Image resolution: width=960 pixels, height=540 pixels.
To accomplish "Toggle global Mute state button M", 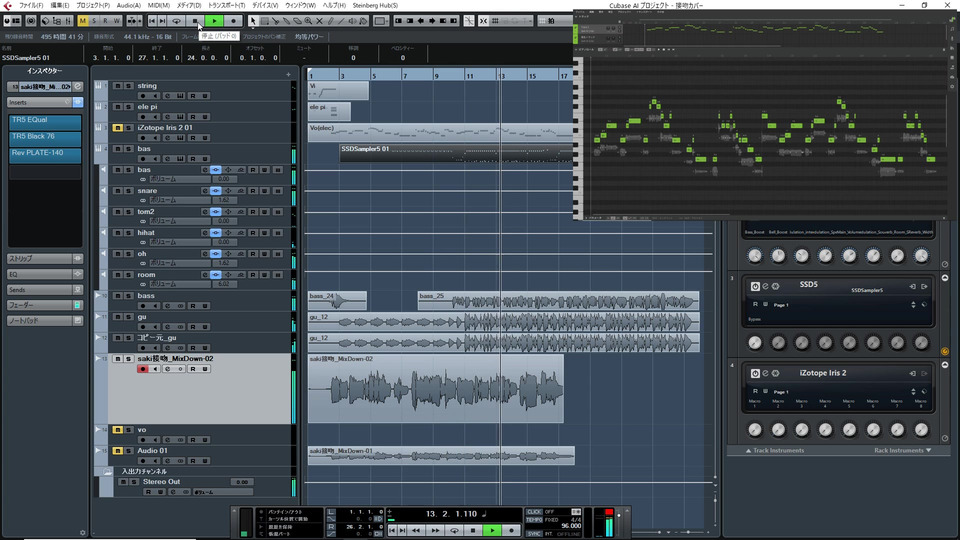I will point(83,21).
